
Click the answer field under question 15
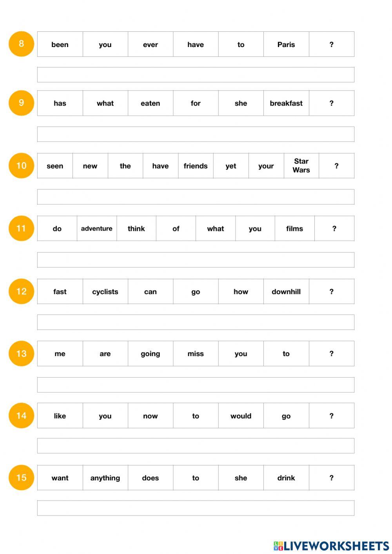[196, 508]
